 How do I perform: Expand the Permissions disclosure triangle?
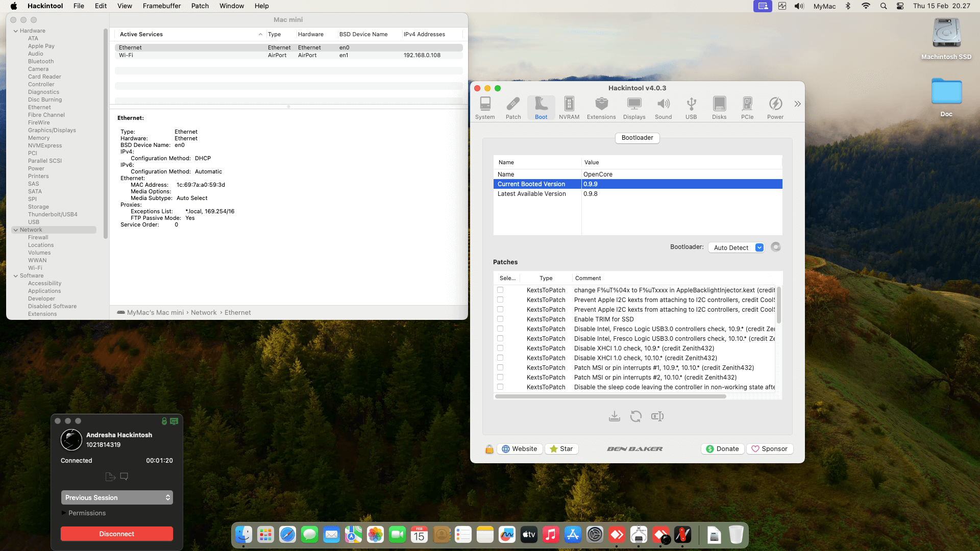[64, 513]
